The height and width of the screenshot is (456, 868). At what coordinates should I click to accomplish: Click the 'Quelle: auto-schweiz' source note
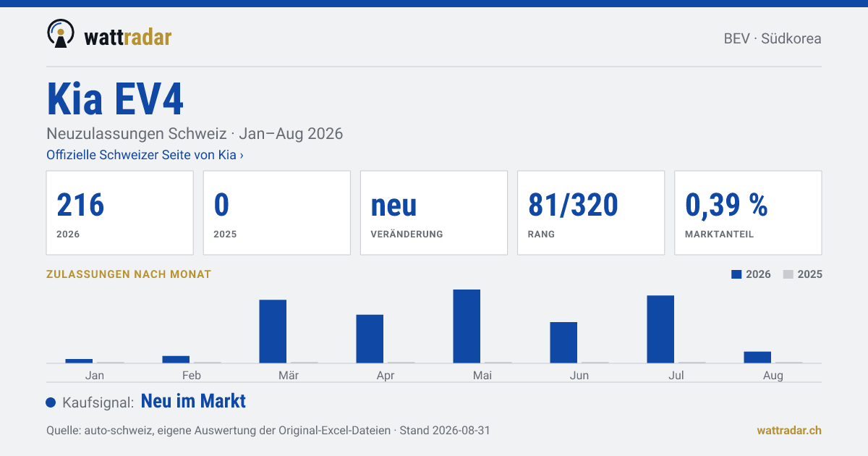click(268, 430)
